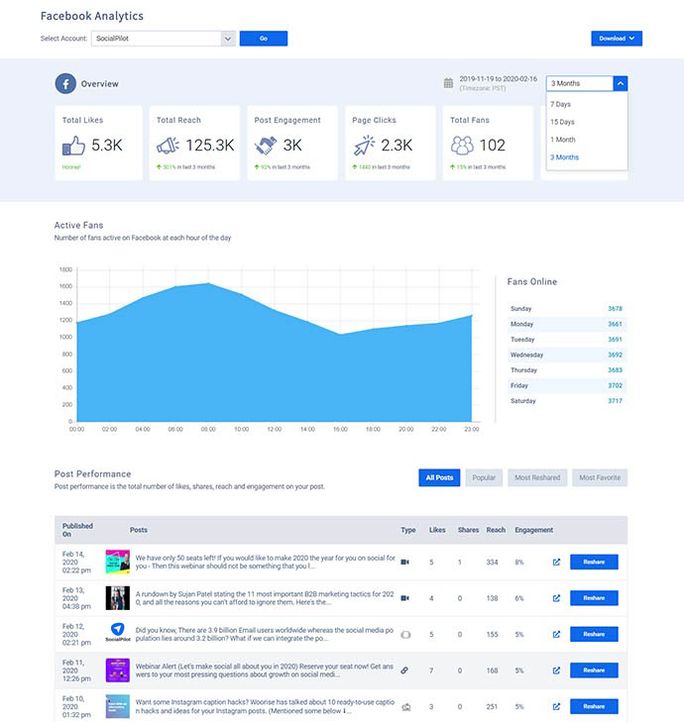Open external link icon for Feb 14 post
Viewport: 684px width, 723px height.
[x=556, y=562]
